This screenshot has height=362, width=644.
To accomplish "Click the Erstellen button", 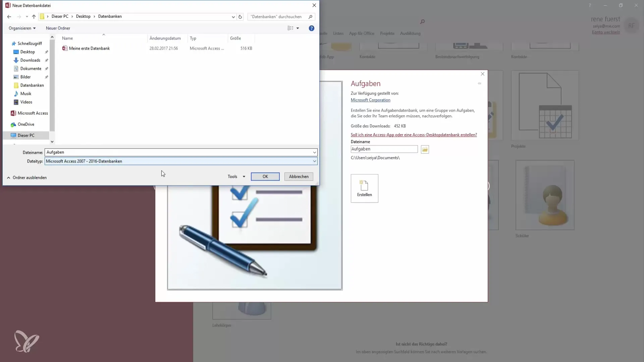I will pos(364,188).
